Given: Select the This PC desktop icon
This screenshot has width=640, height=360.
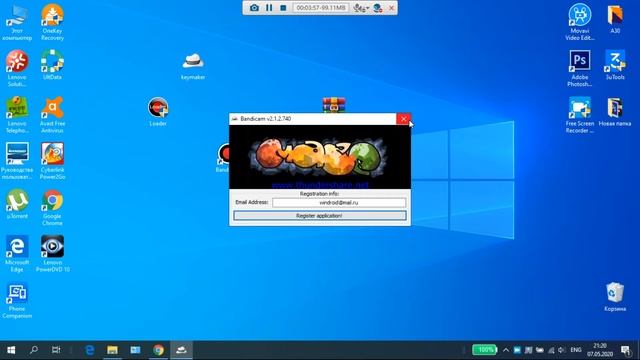Looking at the screenshot, I should point(17,22).
